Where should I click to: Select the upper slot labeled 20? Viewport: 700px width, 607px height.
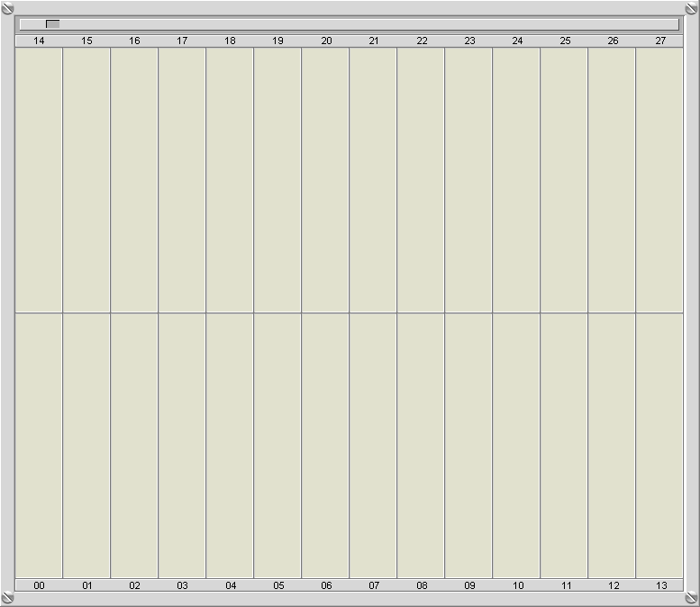(x=325, y=180)
